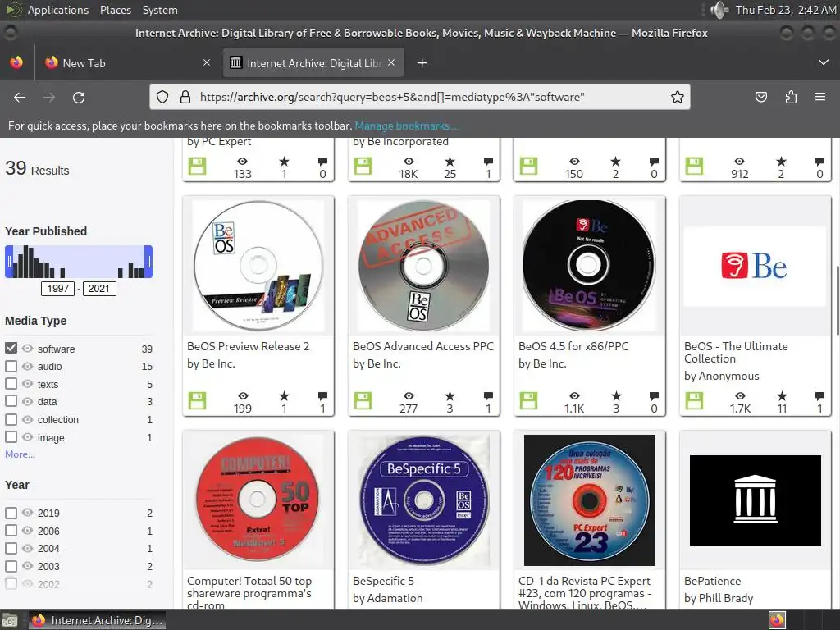The height and width of the screenshot is (630, 840).
Task: Click favorites star on BeOS Advanced Access PPC
Action: 450,396
